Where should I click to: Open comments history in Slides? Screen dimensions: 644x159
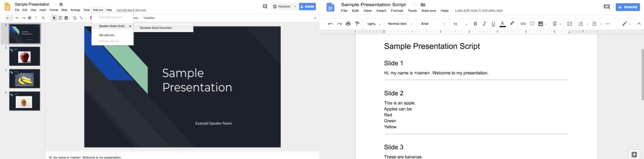point(265,7)
